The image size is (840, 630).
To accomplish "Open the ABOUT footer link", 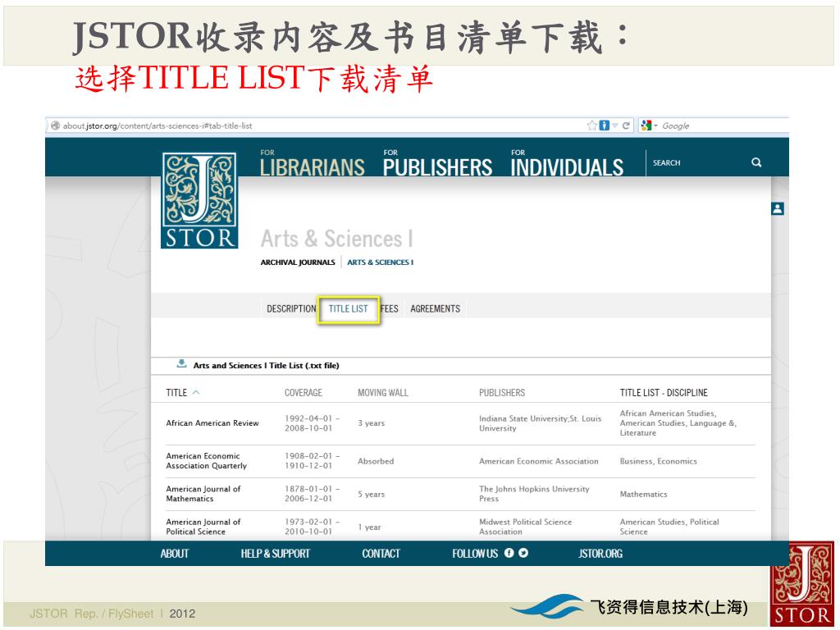I will (x=175, y=554).
